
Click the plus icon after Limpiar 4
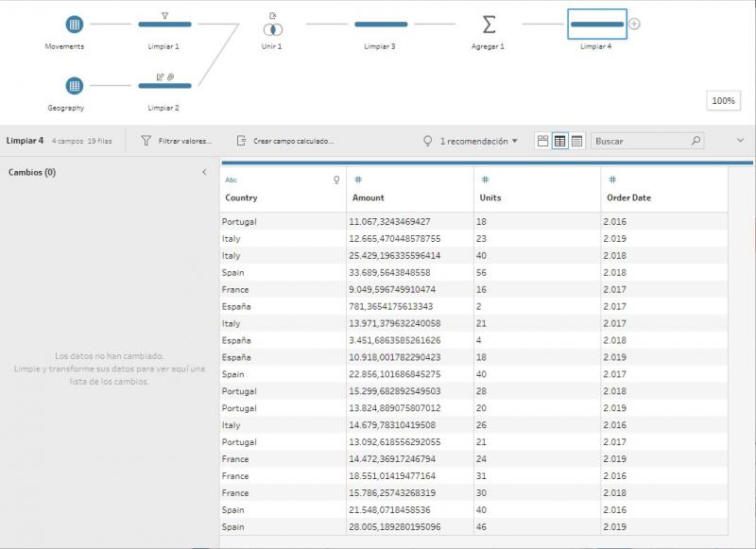point(634,25)
